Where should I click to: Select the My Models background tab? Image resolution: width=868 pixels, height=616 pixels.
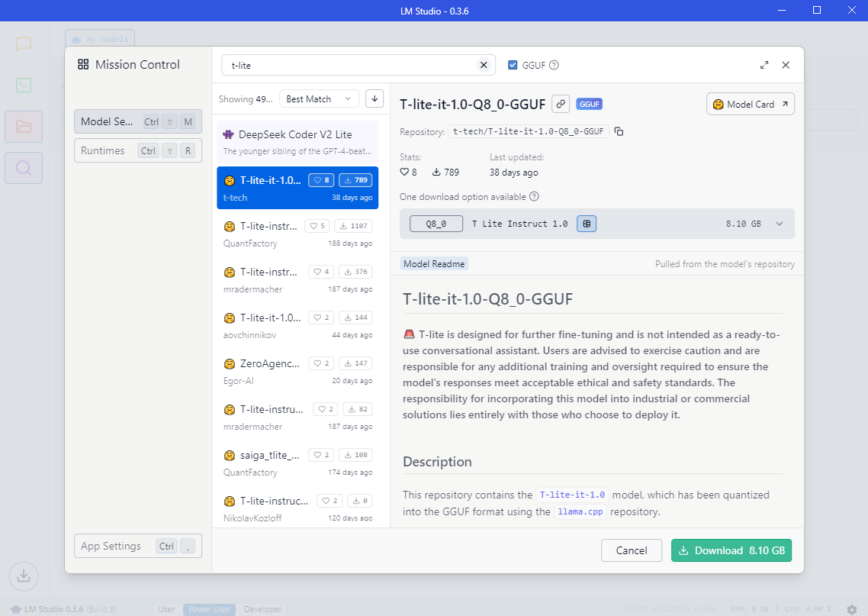click(x=100, y=39)
